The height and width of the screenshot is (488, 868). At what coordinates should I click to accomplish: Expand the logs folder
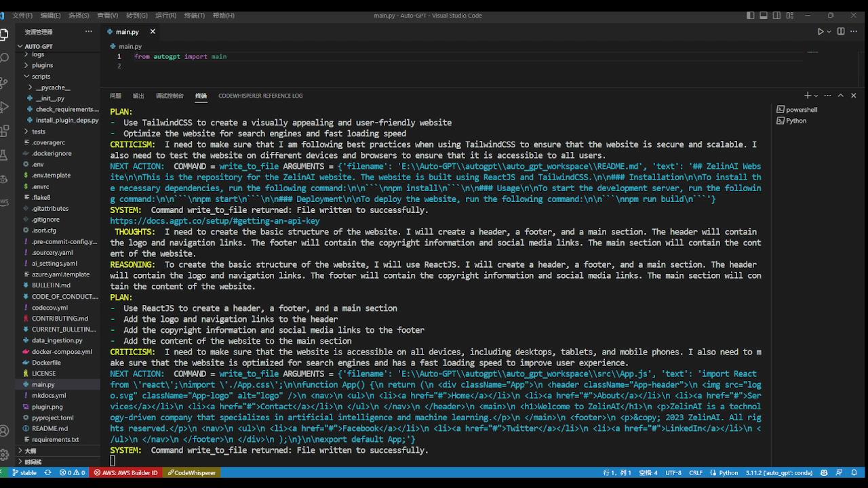[57, 54]
